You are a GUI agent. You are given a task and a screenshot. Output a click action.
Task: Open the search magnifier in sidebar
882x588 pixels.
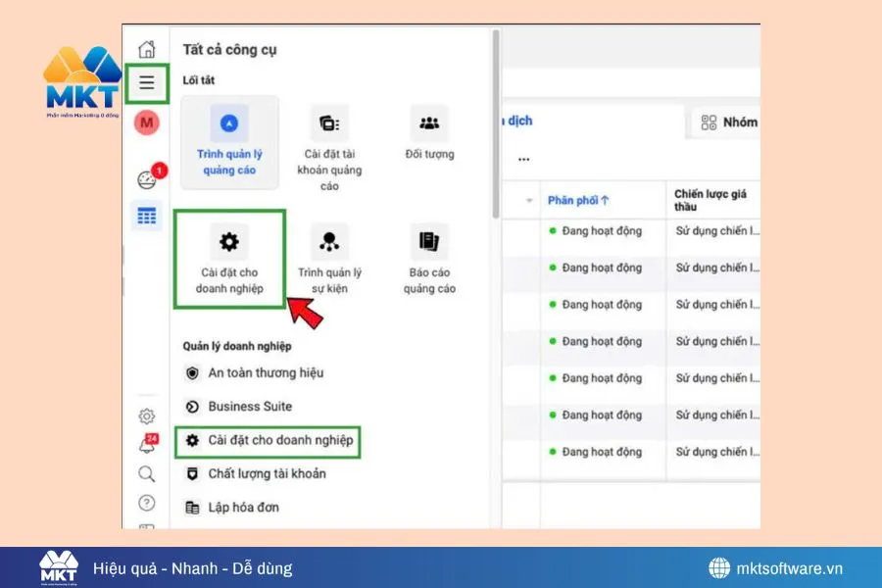(146, 473)
